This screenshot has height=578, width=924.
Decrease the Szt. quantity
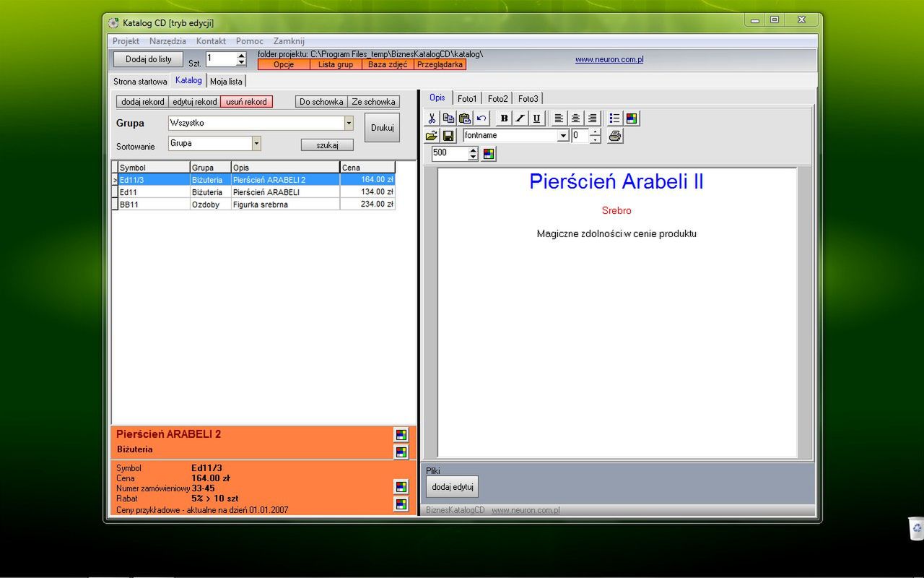[241, 63]
